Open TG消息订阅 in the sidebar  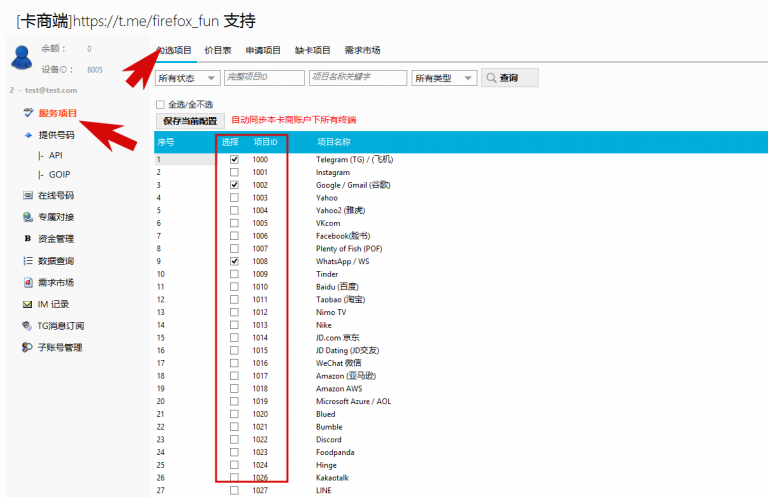(61, 326)
